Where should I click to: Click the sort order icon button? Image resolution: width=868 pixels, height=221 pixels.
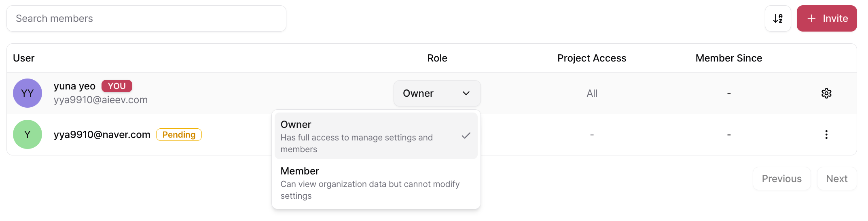(777, 19)
